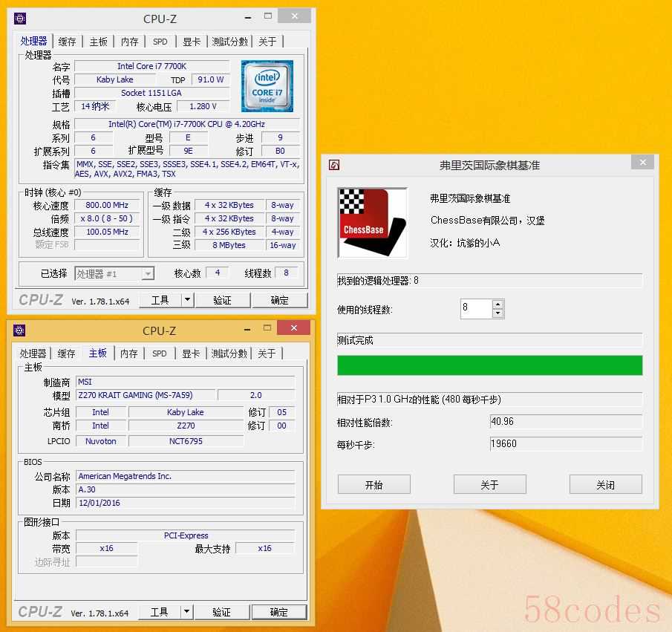Click 工具 button in top CPU-Z window
Image resolution: width=672 pixels, height=632 pixels.
click(x=160, y=300)
